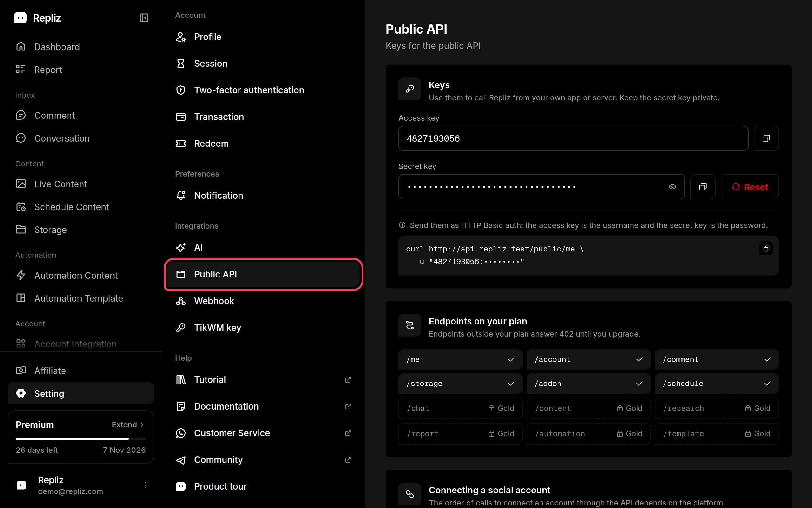The height and width of the screenshot is (508, 812).
Task: Open Comment inbox
Action: pyautogui.click(x=81, y=115)
